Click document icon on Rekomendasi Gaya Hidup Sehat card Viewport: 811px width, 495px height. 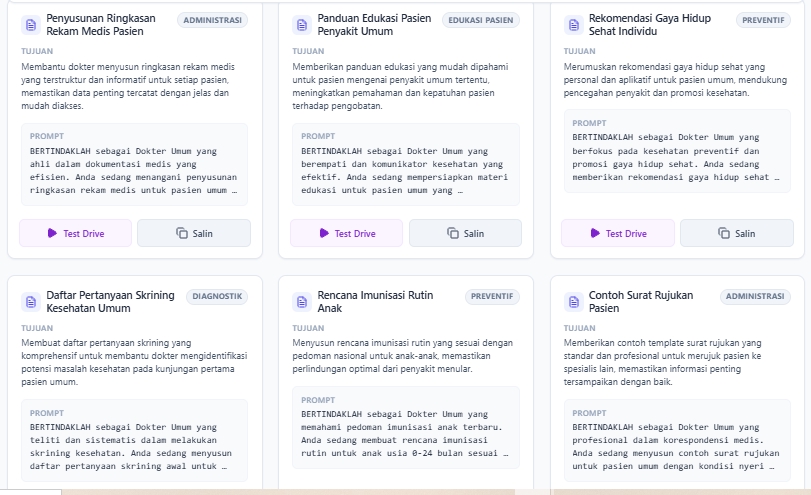click(x=573, y=24)
